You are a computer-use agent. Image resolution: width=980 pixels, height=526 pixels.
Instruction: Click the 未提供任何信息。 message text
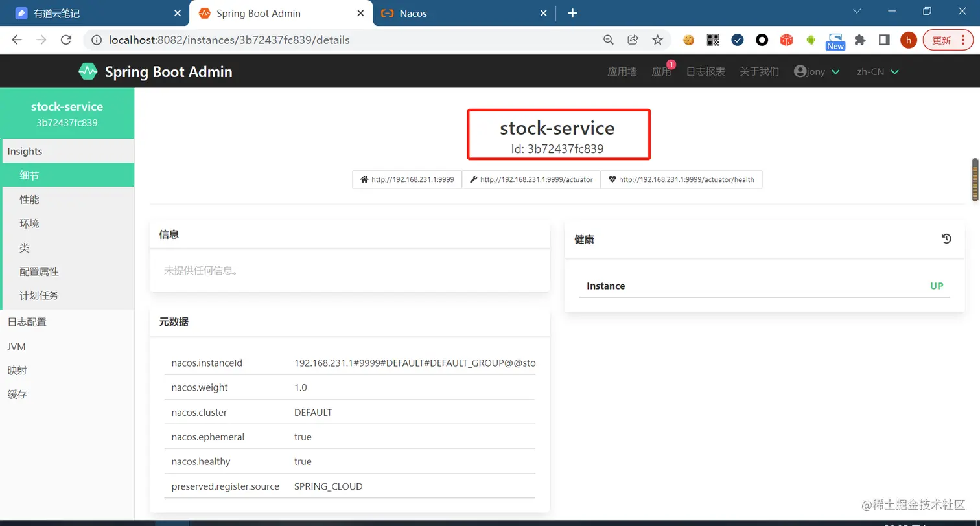coord(202,270)
